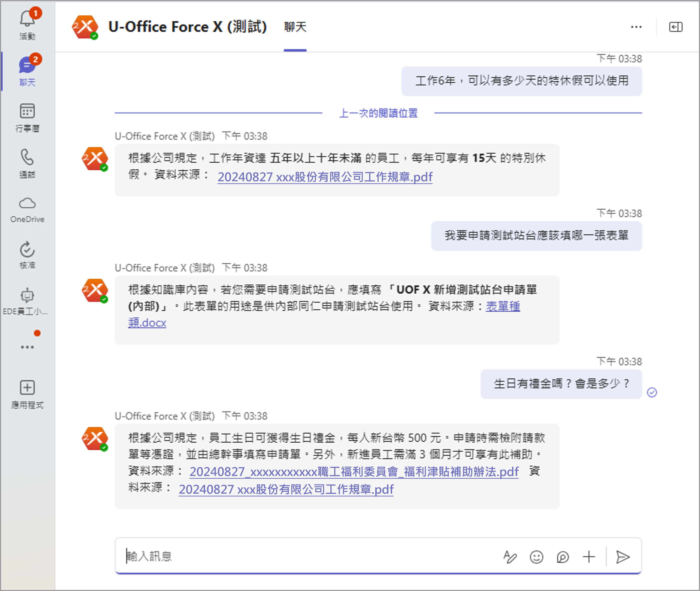Open the emoji picker
700x591 pixels.
click(x=536, y=557)
